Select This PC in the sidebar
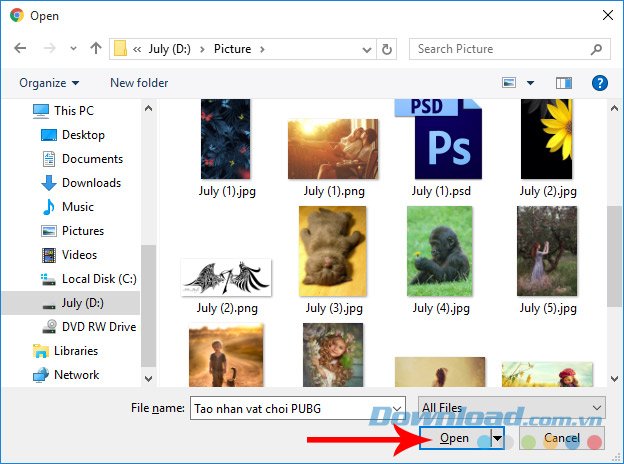The image size is (624, 464). 74,111
